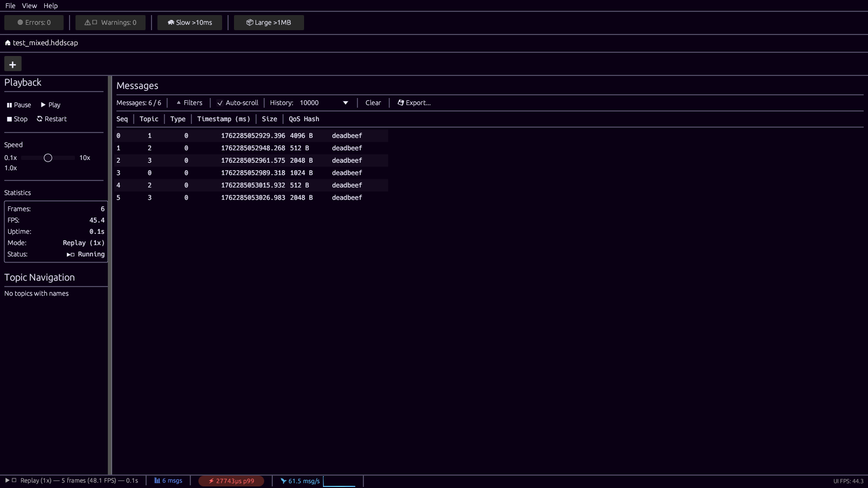Open the Export dialog via the floppy disk icon
The width and height of the screenshot is (868, 488).
[x=401, y=102]
